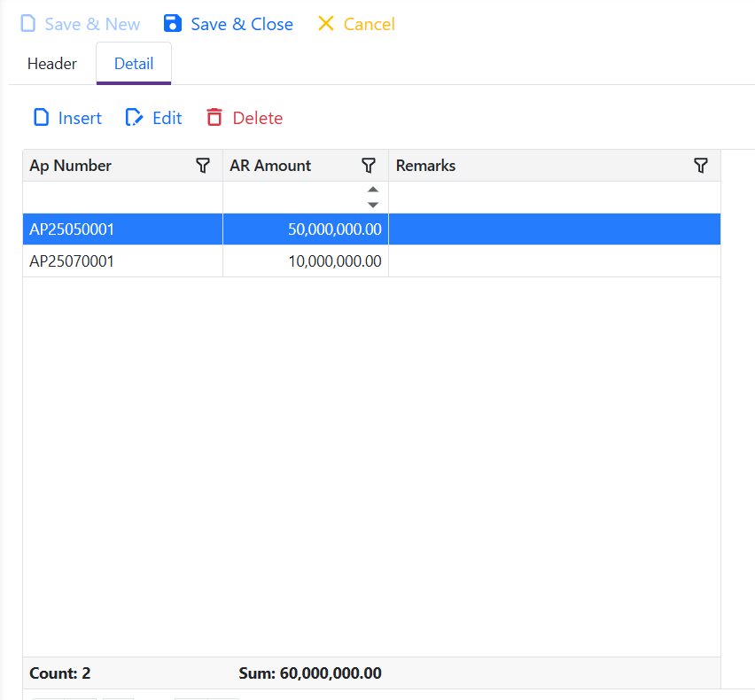This screenshot has width=755, height=700.
Task: Sort by the Ap Number column header
Action: coord(70,166)
